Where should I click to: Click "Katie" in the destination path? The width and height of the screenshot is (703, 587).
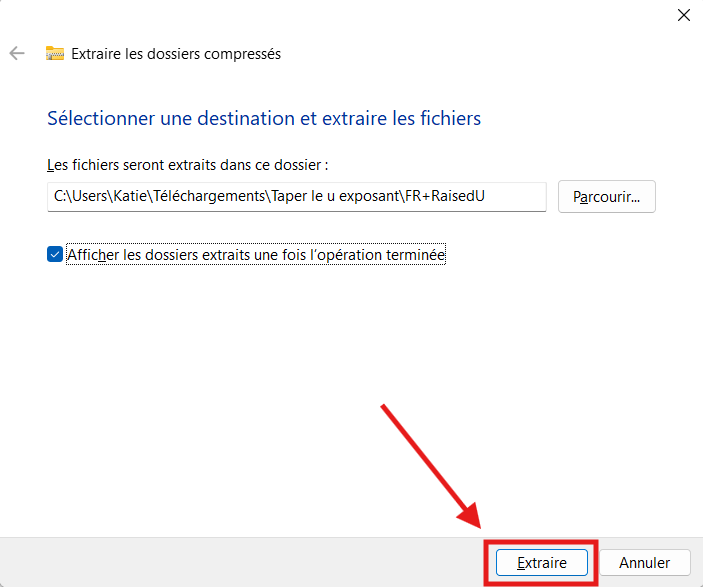point(127,197)
